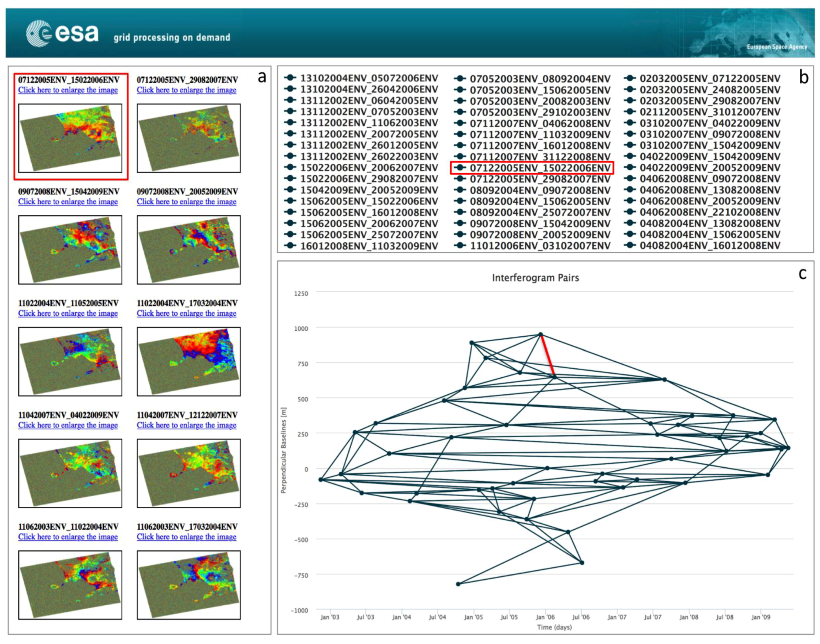Image resolution: width=820 pixels, height=644 pixels.
Task: Toggle legend marker for 07052003ENV_08092004ENV
Action: coord(460,79)
